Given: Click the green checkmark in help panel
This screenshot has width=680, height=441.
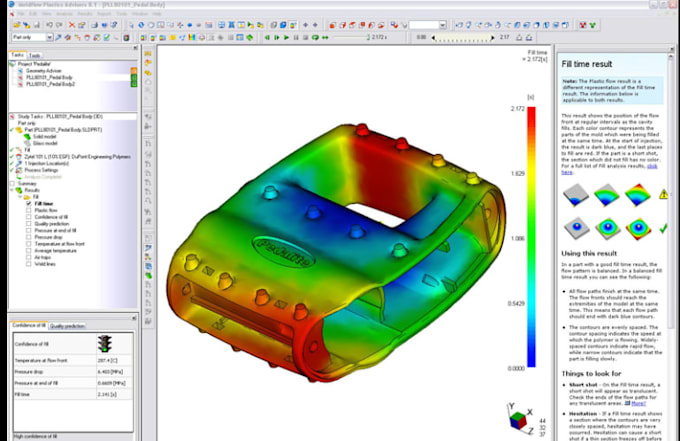Looking at the screenshot, I should pyautogui.click(x=663, y=228).
